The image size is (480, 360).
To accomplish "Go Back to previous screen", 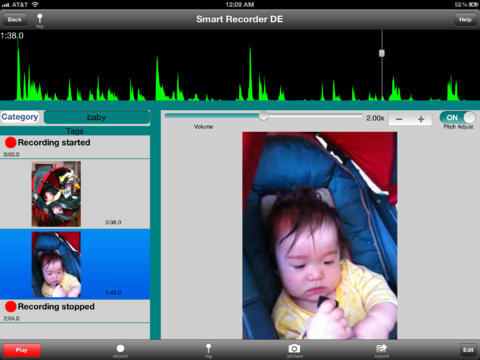I will point(14,19).
